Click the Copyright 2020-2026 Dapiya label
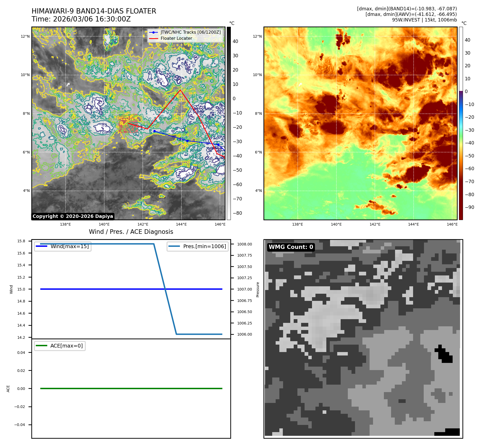Screen dimensions: 481x448 tap(73, 216)
